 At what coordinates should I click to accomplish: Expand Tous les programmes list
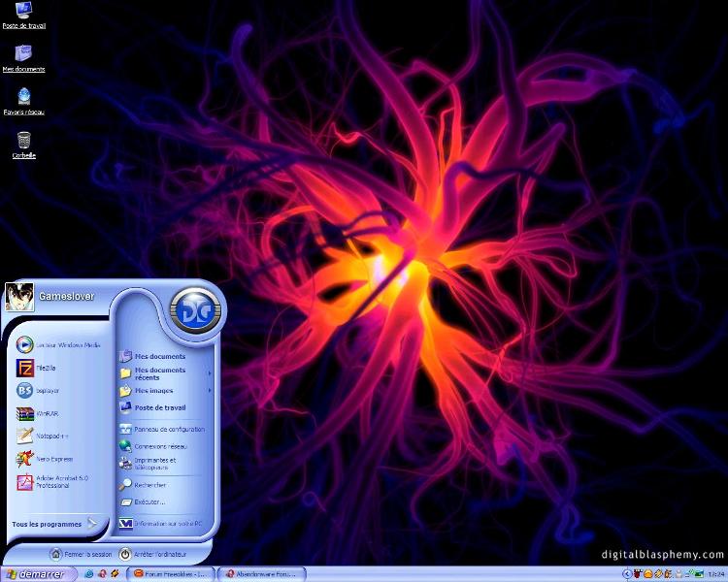tap(54, 524)
